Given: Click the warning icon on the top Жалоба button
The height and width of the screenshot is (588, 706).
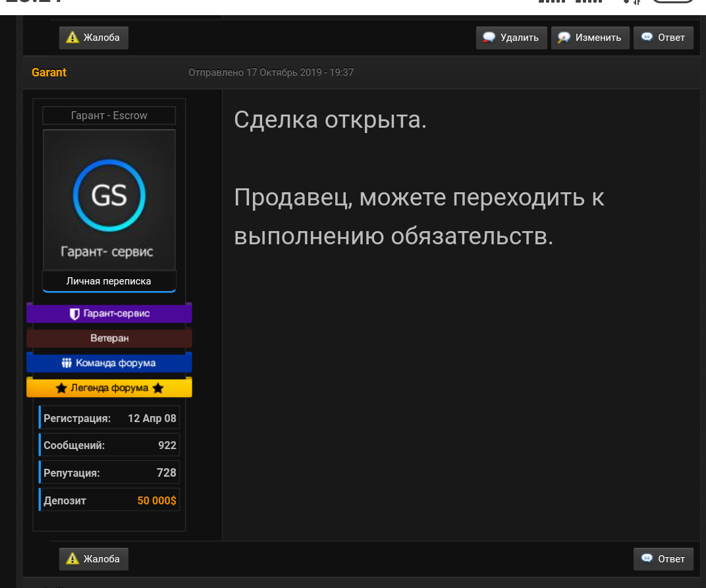Looking at the screenshot, I should point(72,38).
